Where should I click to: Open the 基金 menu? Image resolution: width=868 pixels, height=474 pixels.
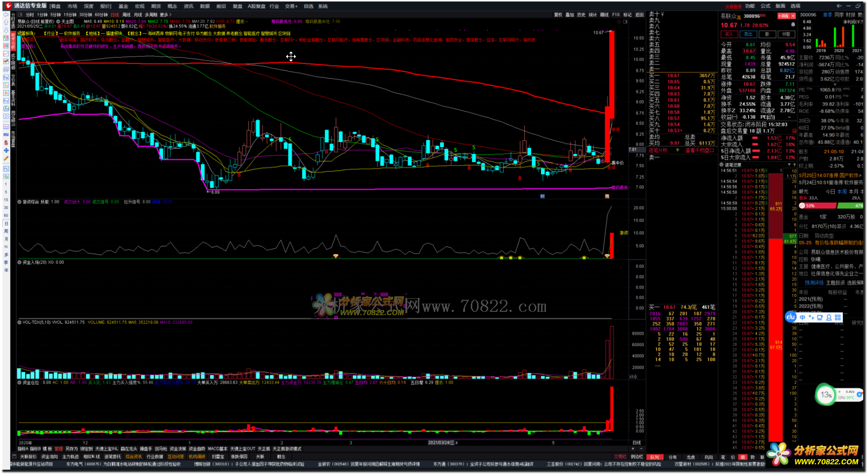[x=124, y=6]
